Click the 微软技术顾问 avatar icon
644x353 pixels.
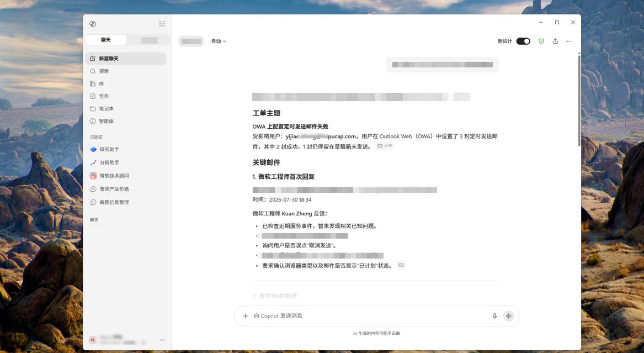(x=93, y=176)
